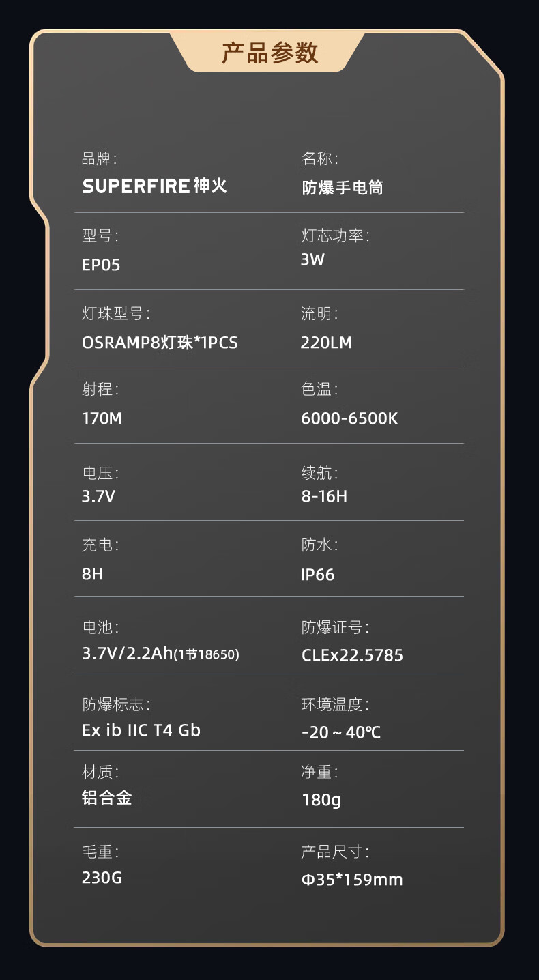Click the CLEx22.5785 certificate number

pyautogui.click(x=352, y=655)
